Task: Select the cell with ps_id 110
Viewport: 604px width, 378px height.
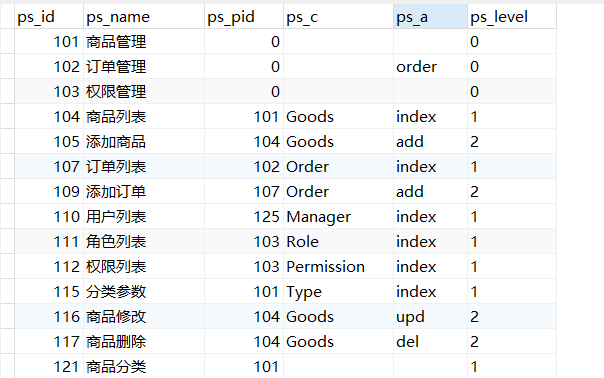Action: pos(49,217)
